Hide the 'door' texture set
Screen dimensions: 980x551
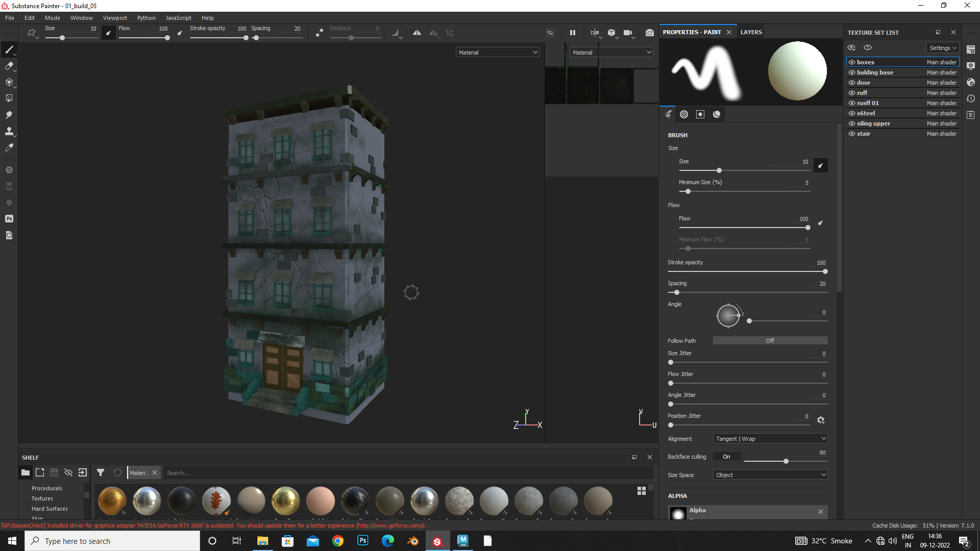851,82
